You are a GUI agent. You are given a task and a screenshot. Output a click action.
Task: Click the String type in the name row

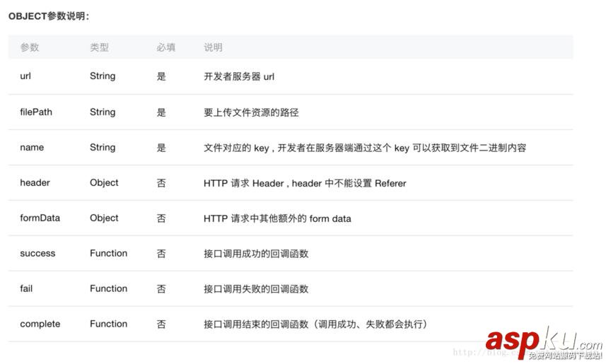(x=103, y=148)
